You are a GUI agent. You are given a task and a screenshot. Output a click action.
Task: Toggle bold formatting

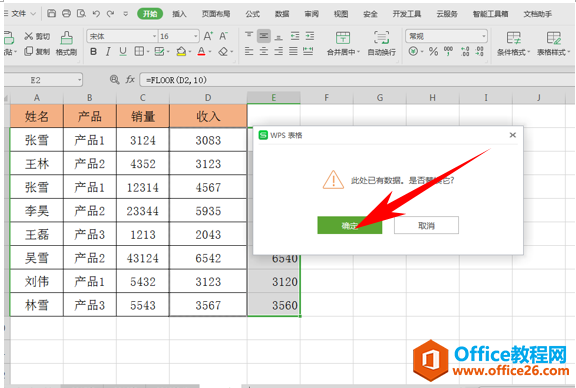click(x=93, y=51)
